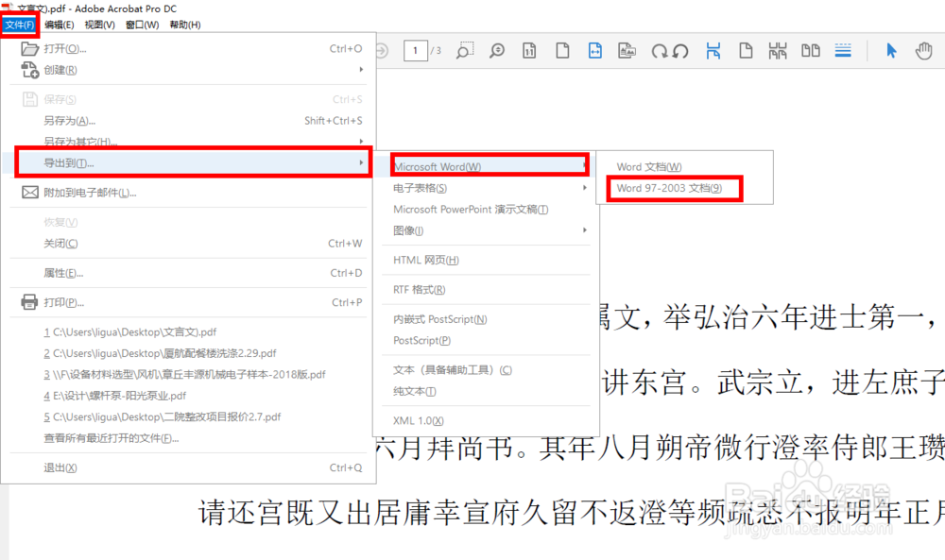Click the page number input box
This screenshot has height=560, width=945.
pyautogui.click(x=415, y=51)
